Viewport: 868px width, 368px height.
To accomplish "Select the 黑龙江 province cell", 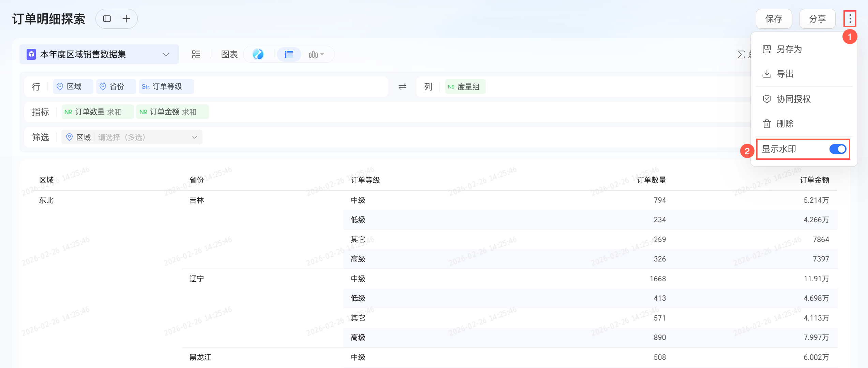I will pos(200,357).
